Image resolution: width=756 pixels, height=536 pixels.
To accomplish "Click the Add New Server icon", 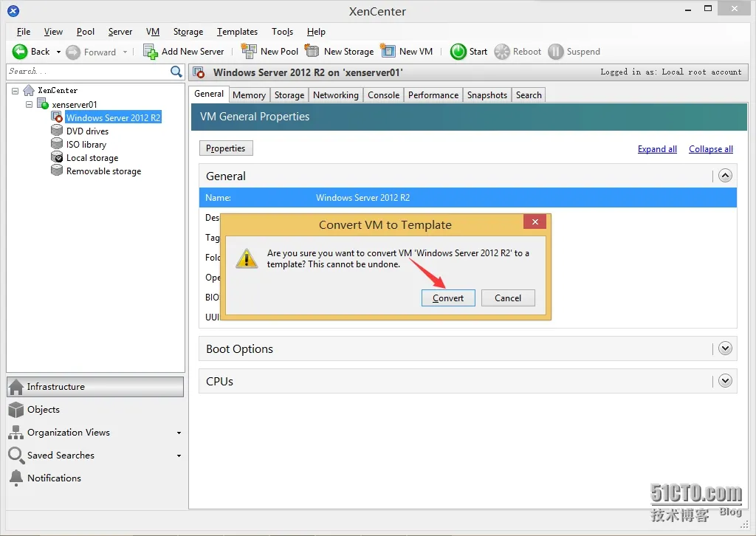I will pos(151,52).
